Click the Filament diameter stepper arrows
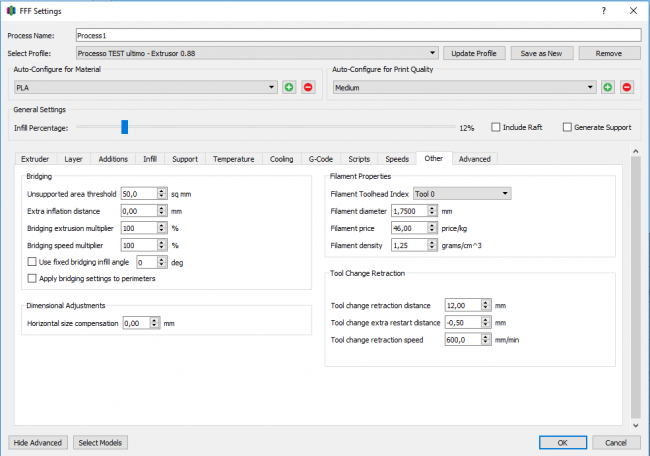This screenshot has width=650, height=456. pos(431,211)
